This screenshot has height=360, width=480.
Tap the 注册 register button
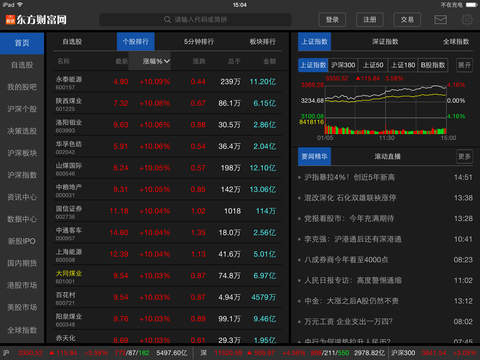point(370,20)
